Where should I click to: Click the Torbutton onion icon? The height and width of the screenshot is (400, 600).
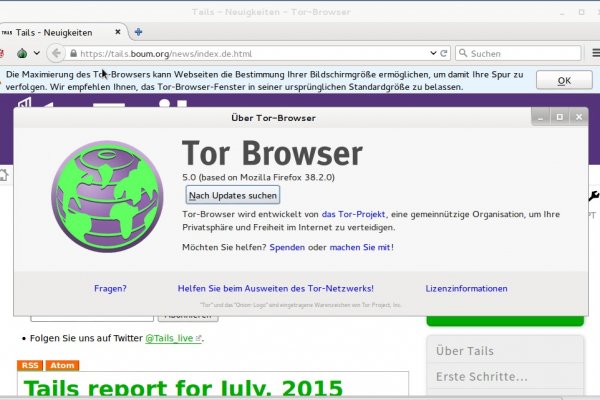pos(23,53)
